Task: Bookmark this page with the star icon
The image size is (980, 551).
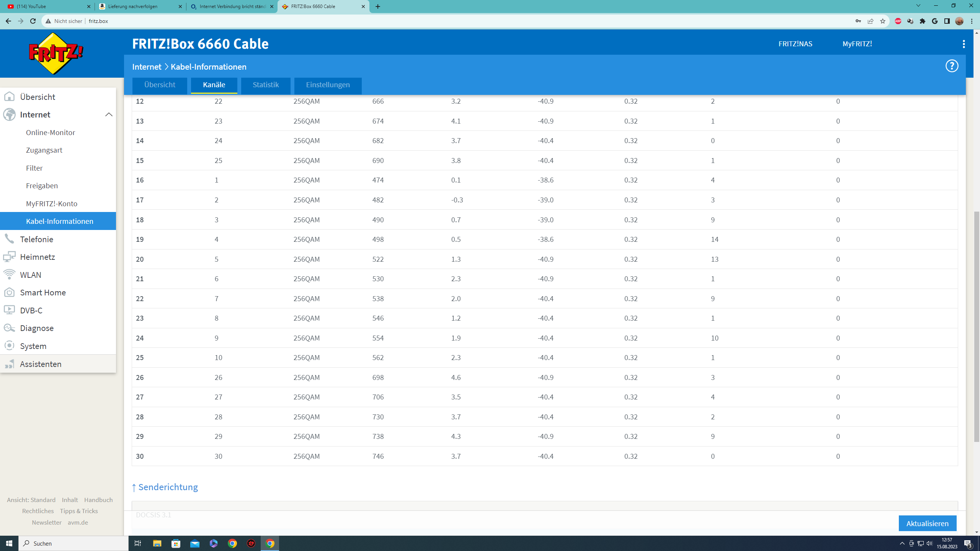Action: click(883, 21)
